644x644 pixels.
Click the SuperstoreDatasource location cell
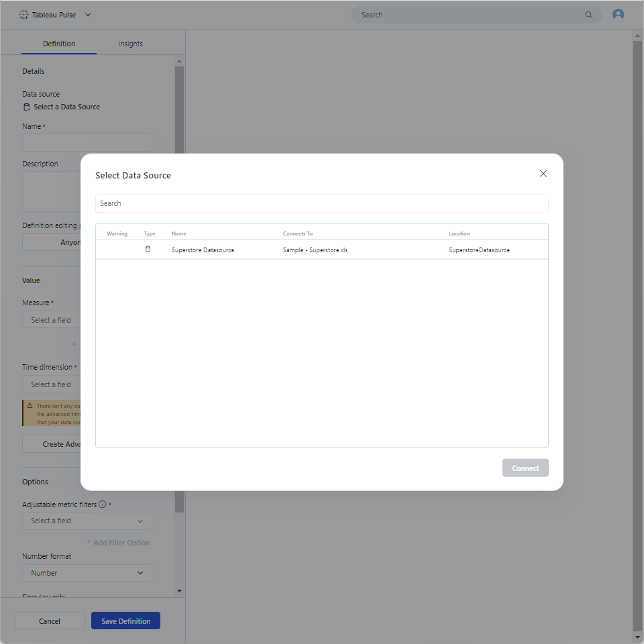click(479, 250)
